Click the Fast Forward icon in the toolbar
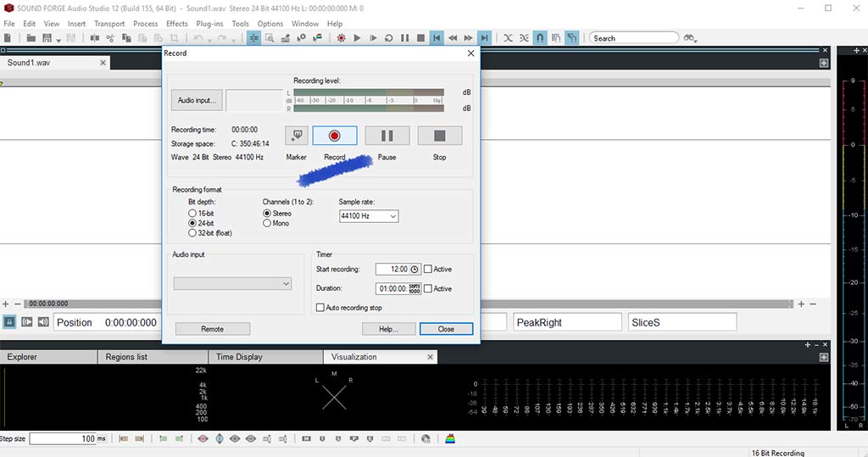The width and height of the screenshot is (868, 457). pyautogui.click(x=468, y=38)
